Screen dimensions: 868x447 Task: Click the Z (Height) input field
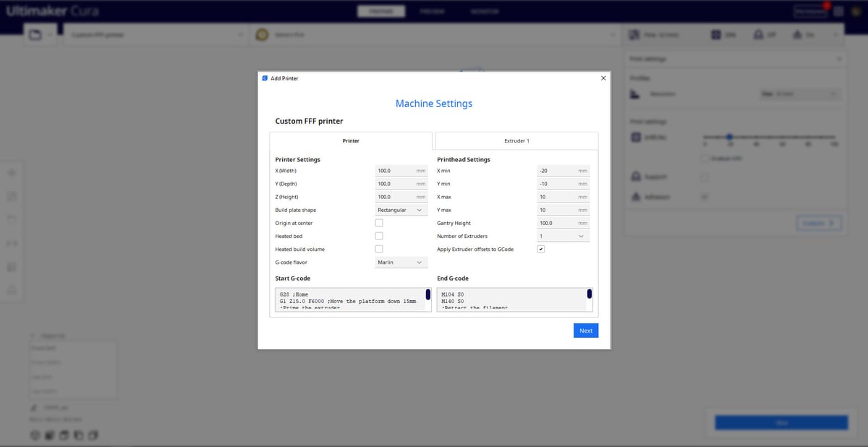(401, 197)
